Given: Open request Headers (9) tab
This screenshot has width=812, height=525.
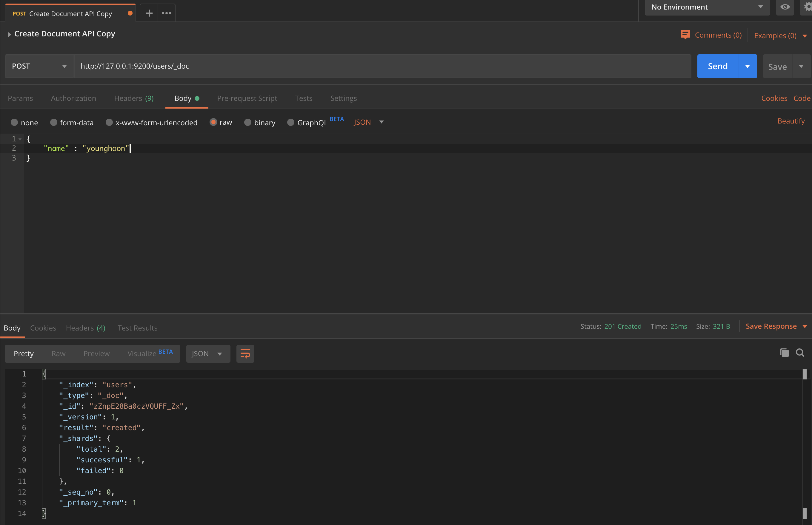Looking at the screenshot, I should [134, 98].
